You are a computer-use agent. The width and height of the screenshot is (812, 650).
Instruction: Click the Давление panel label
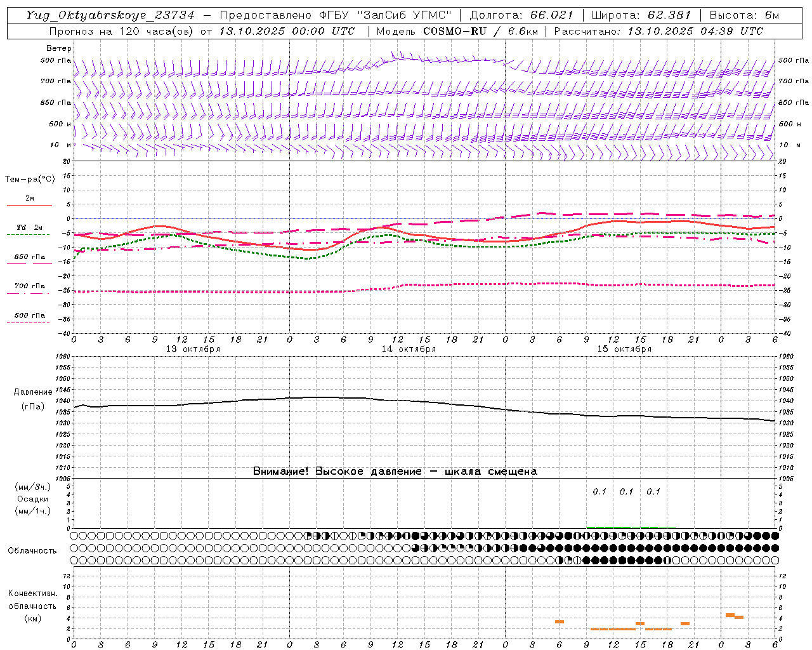33,392
